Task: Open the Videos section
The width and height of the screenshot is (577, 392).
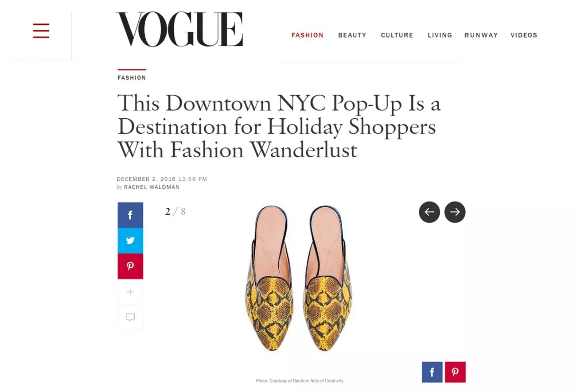Action: pyautogui.click(x=524, y=35)
